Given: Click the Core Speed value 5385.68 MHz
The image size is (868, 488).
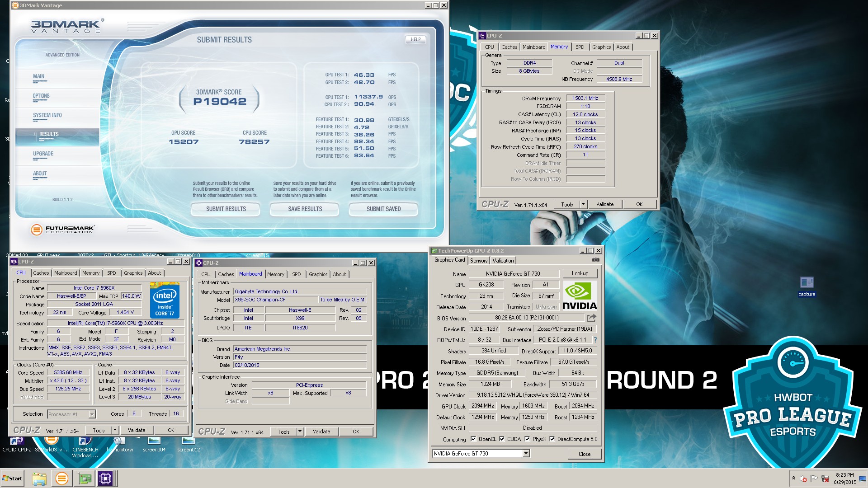Looking at the screenshot, I should 68,372.
